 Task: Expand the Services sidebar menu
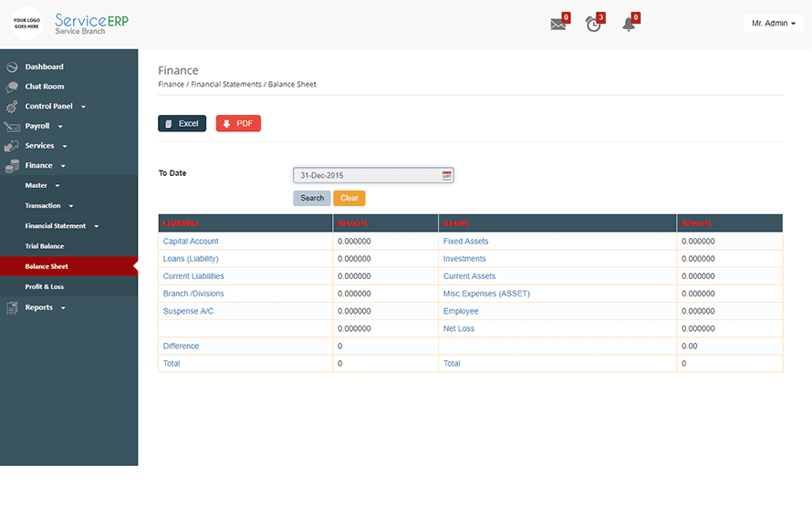tap(46, 146)
